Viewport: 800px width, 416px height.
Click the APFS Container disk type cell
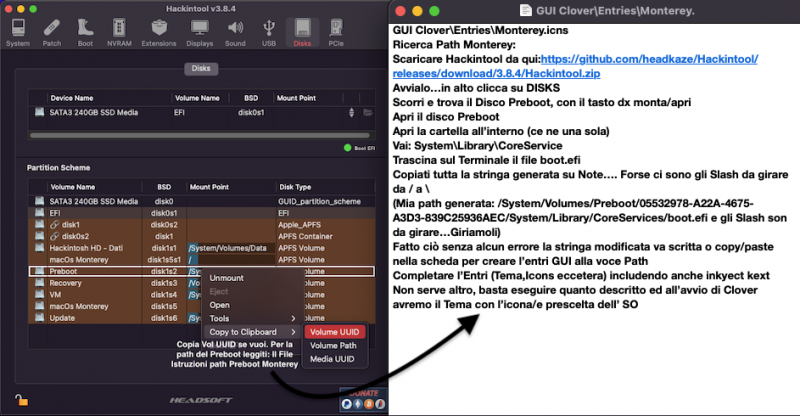[x=305, y=236]
